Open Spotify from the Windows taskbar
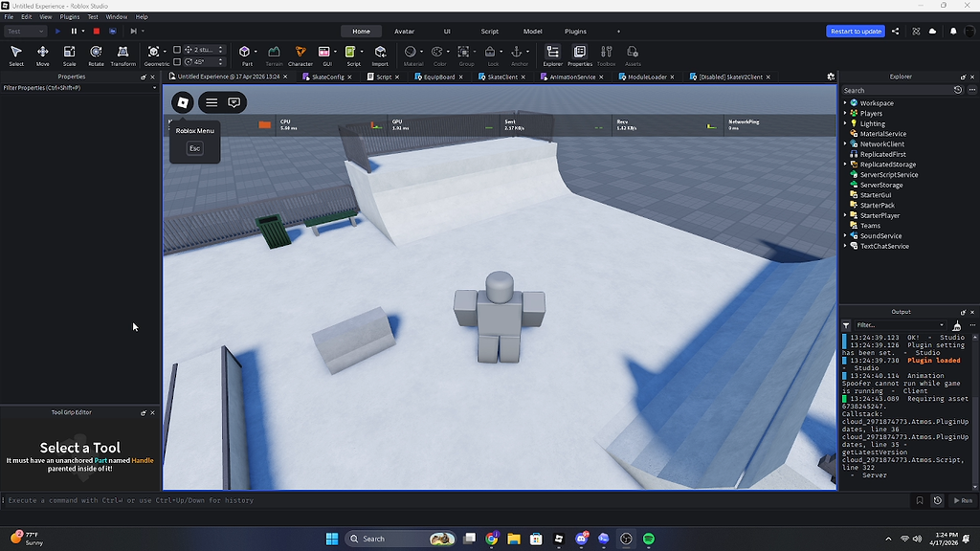 [x=649, y=539]
